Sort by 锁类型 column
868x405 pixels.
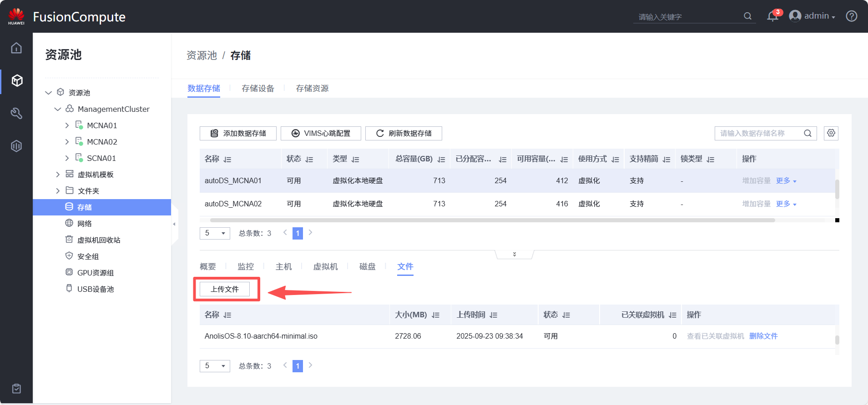click(x=711, y=160)
